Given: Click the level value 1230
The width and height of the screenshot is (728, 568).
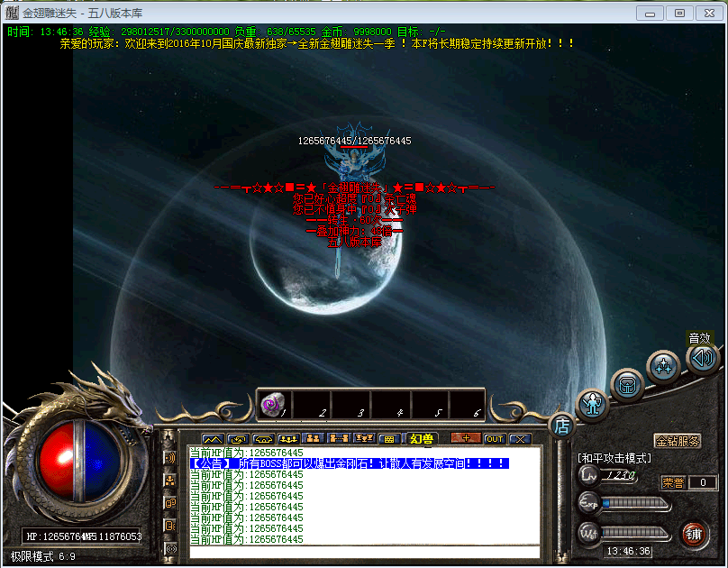Looking at the screenshot, I should pos(620,475).
